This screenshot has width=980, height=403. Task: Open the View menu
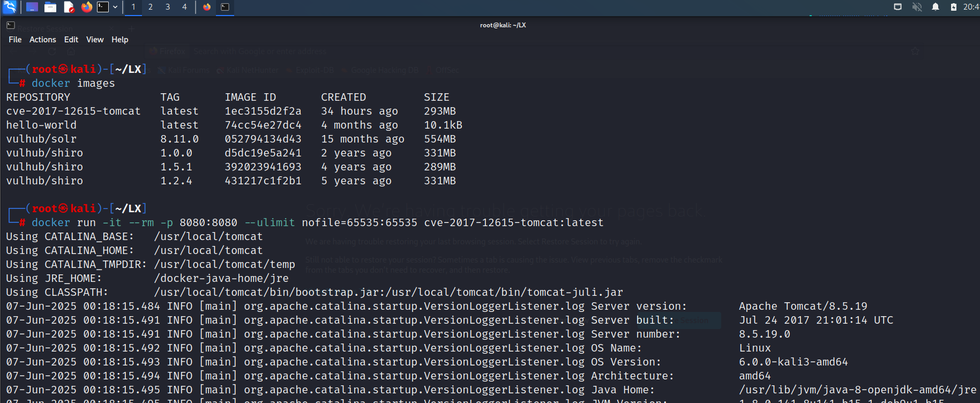coord(95,40)
